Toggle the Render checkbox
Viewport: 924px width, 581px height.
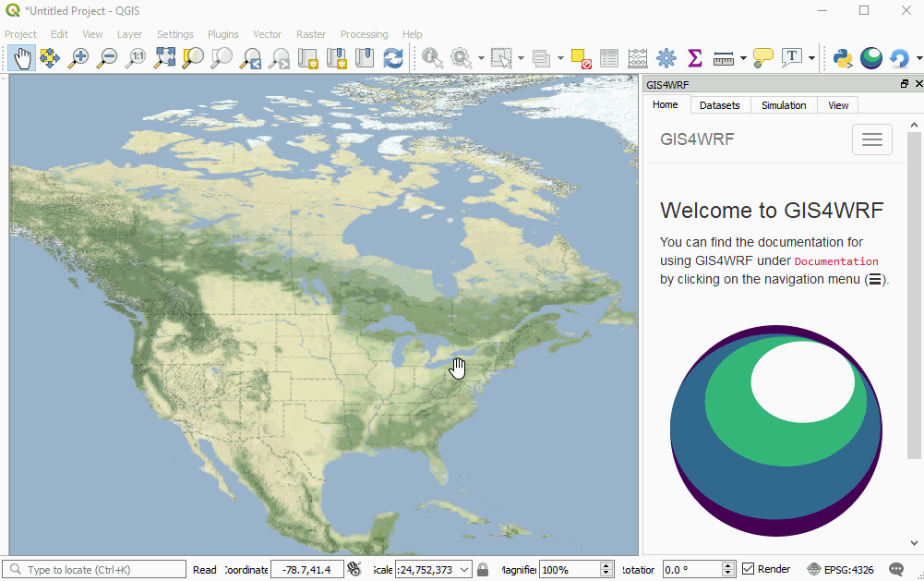click(x=748, y=569)
